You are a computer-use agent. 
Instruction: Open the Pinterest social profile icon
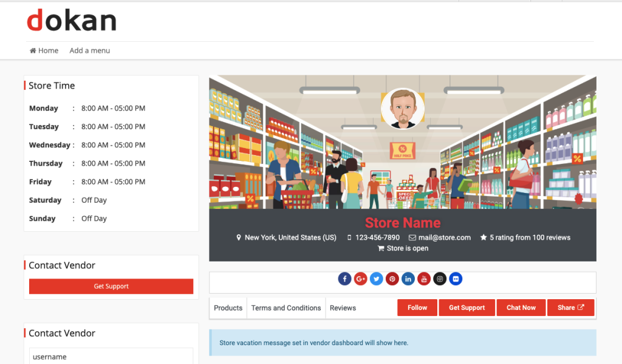tap(392, 279)
